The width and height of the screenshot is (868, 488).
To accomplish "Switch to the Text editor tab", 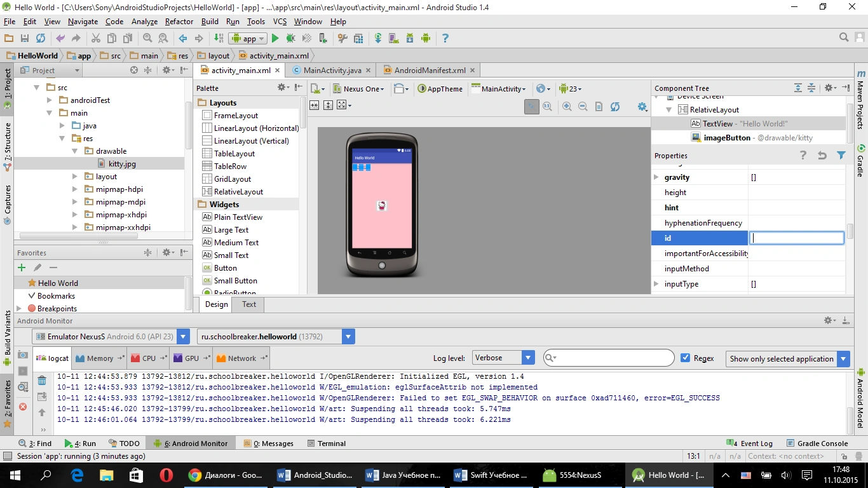I will pos(249,304).
